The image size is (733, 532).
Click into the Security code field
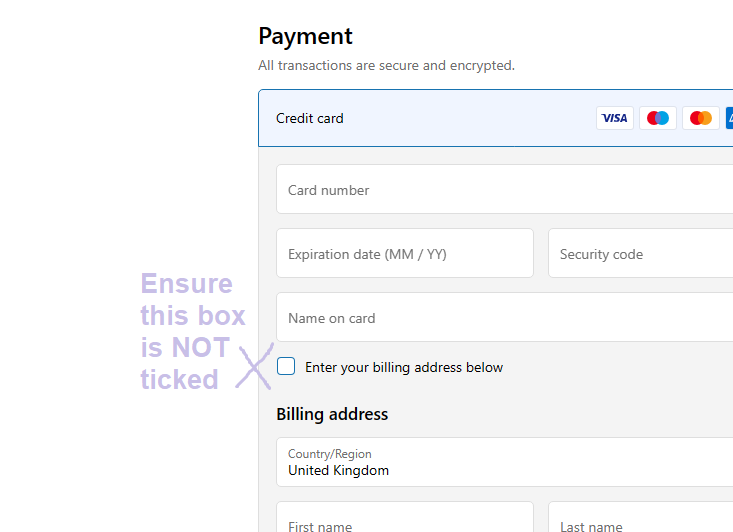pyautogui.click(x=640, y=254)
